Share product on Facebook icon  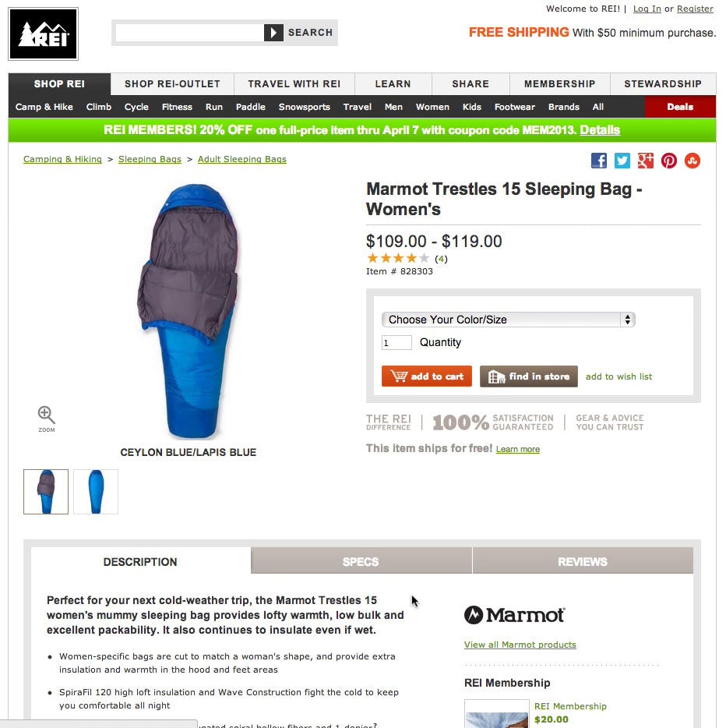(x=599, y=161)
